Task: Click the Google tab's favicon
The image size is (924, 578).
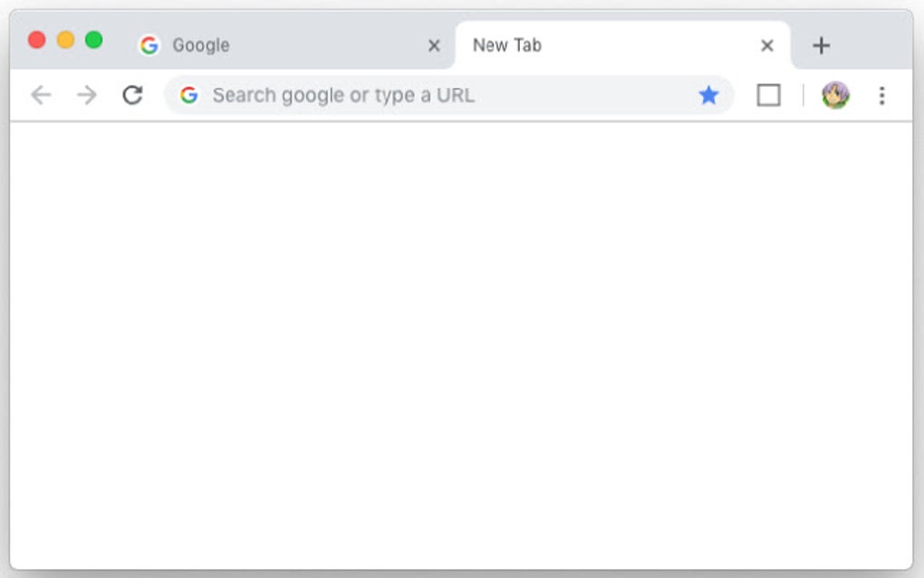Action: pyautogui.click(x=149, y=45)
